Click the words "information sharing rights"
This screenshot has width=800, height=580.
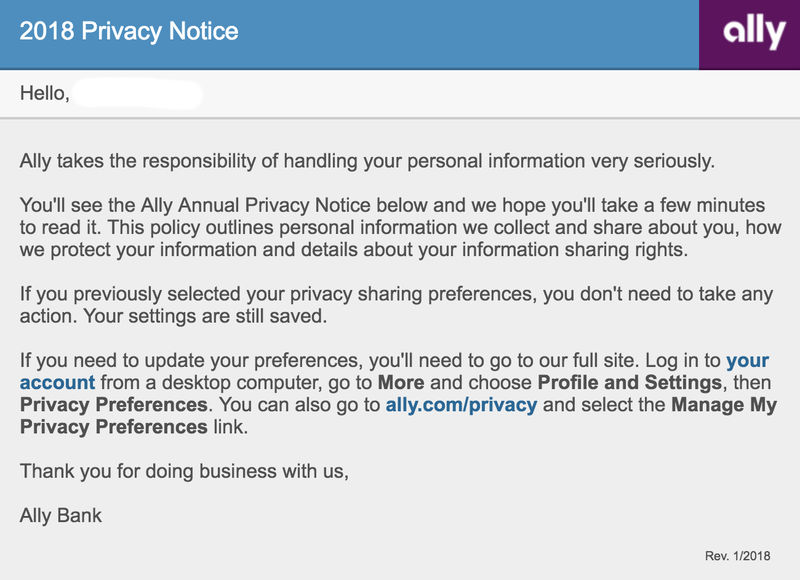tap(590, 250)
